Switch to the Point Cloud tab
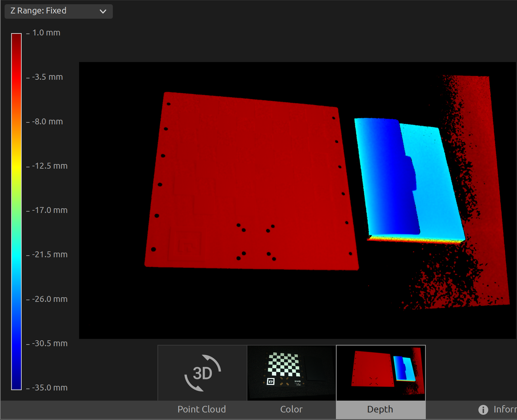Viewport: 517px width, 420px height. tap(201, 409)
